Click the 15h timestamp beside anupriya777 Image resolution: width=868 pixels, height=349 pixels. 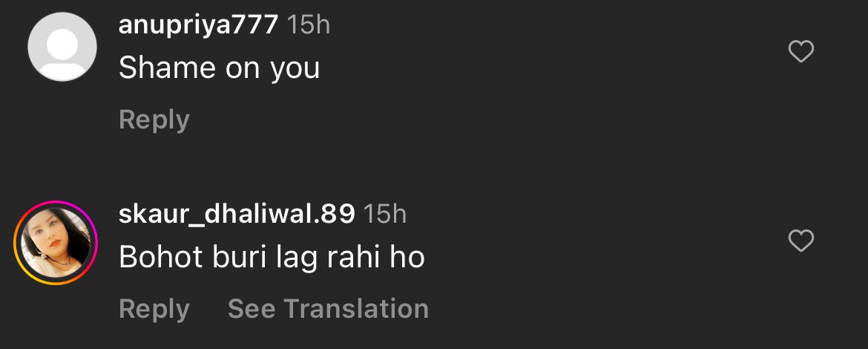[309, 25]
